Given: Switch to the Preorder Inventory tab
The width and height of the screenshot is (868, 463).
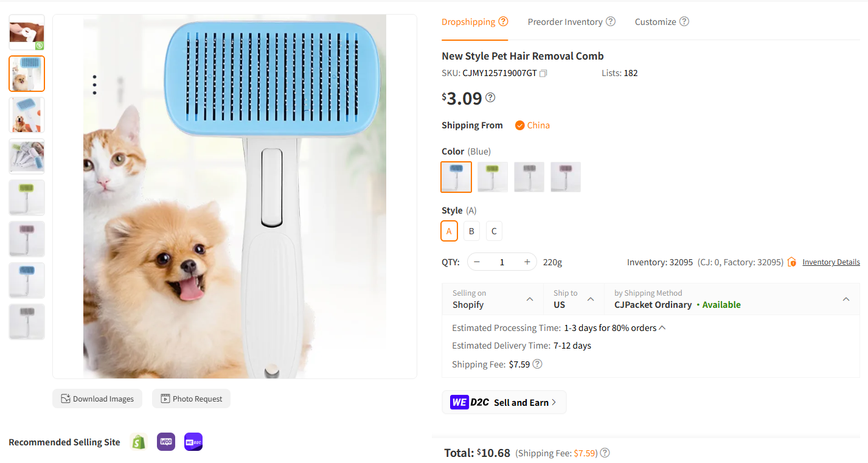Looking at the screenshot, I should pyautogui.click(x=564, y=21).
